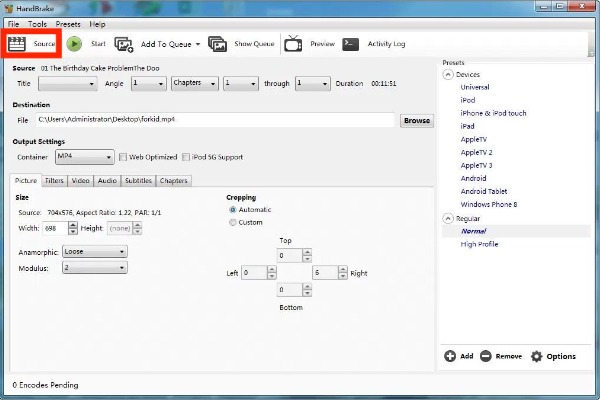Open the Show Queue stacked images icon
The image size is (600, 400).
point(217,44)
